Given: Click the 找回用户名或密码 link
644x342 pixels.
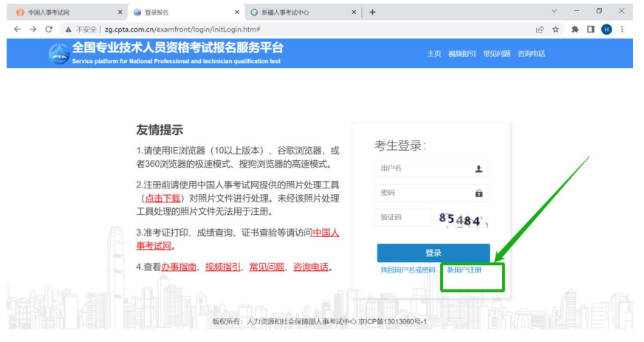Looking at the screenshot, I should pyautogui.click(x=408, y=270).
